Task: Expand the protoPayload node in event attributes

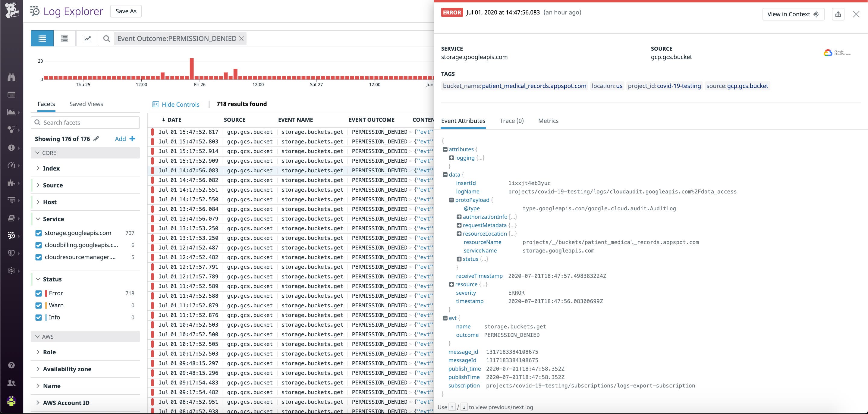Action: coord(451,200)
